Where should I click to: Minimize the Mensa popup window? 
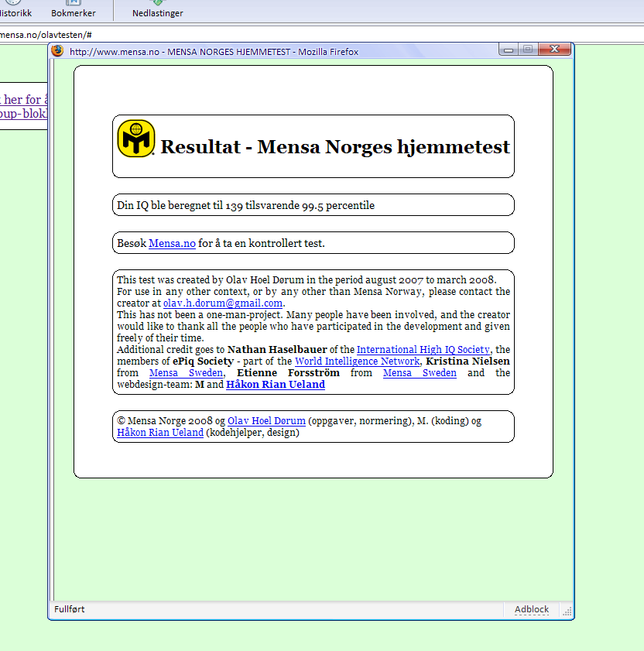509,50
